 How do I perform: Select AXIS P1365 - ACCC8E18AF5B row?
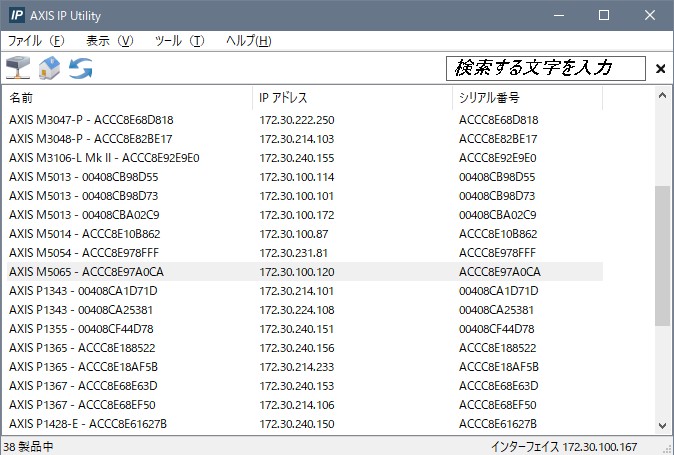coord(305,367)
